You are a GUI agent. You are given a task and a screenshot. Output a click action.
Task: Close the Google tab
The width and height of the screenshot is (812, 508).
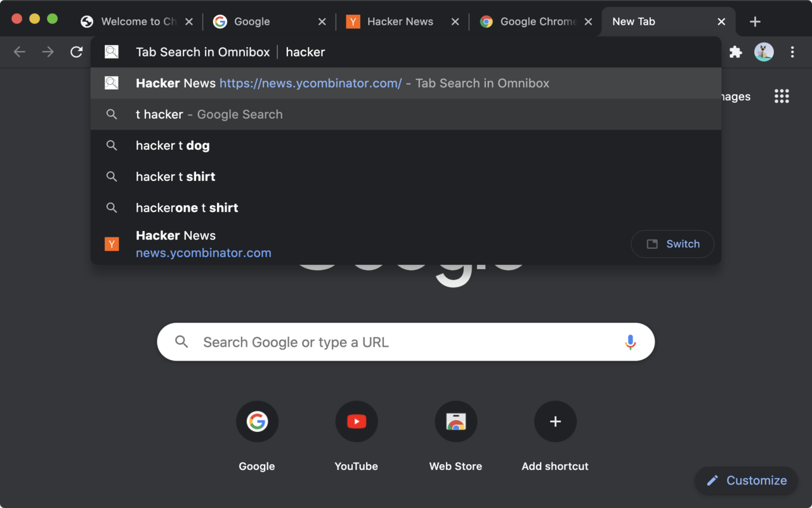pyautogui.click(x=322, y=22)
